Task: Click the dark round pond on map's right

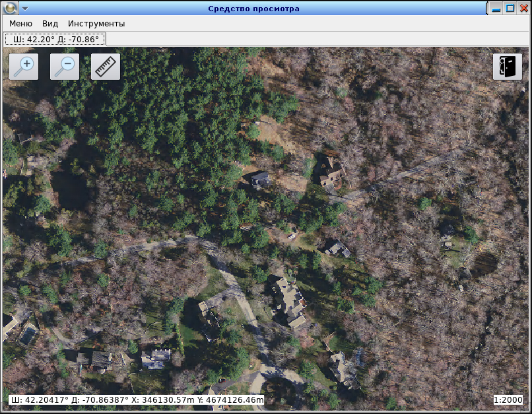Action: (x=486, y=263)
